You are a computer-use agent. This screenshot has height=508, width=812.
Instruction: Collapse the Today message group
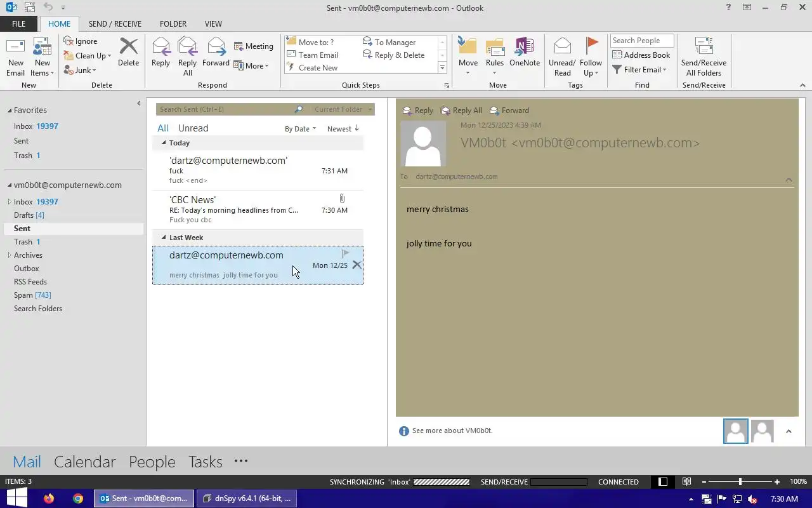[x=164, y=143]
